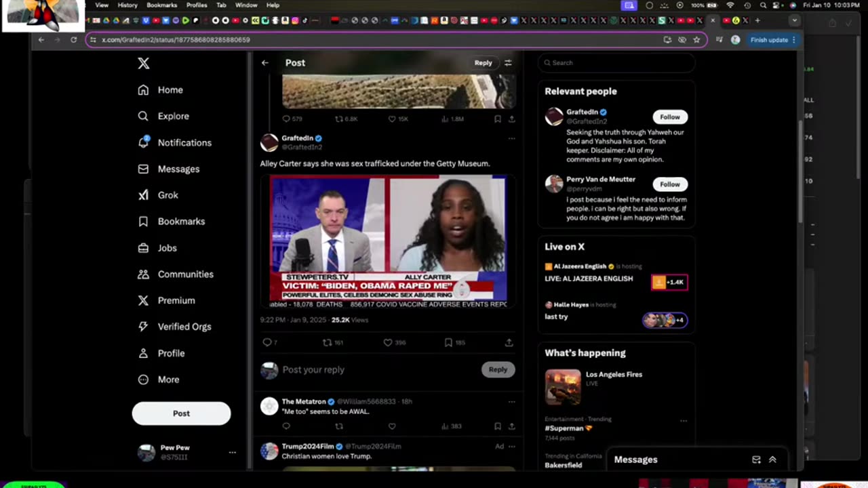This screenshot has height=488, width=868.
Task: Open the Bakersfield trend
Action: click(x=563, y=466)
